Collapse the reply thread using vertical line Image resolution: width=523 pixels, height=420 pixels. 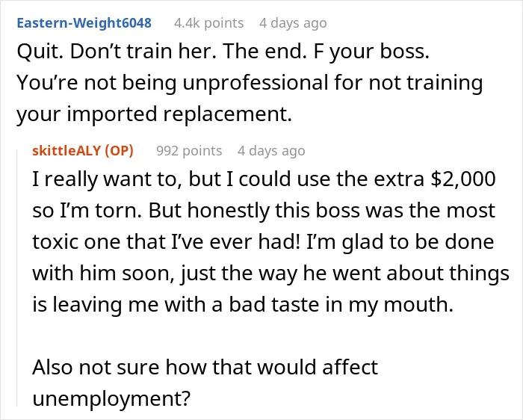click(17, 278)
